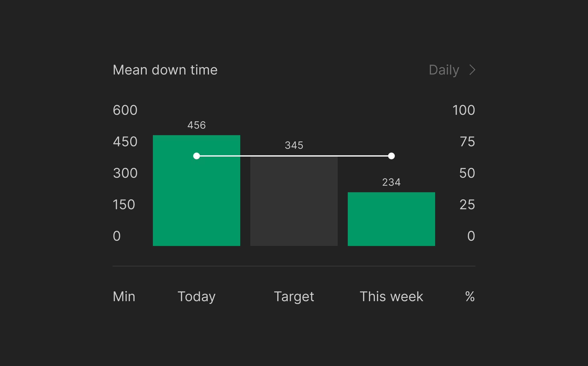The width and height of the screenshot is (588, 366).
Task: Click the Target axis label
Action: pyautogui.click(x=294, y=296)
